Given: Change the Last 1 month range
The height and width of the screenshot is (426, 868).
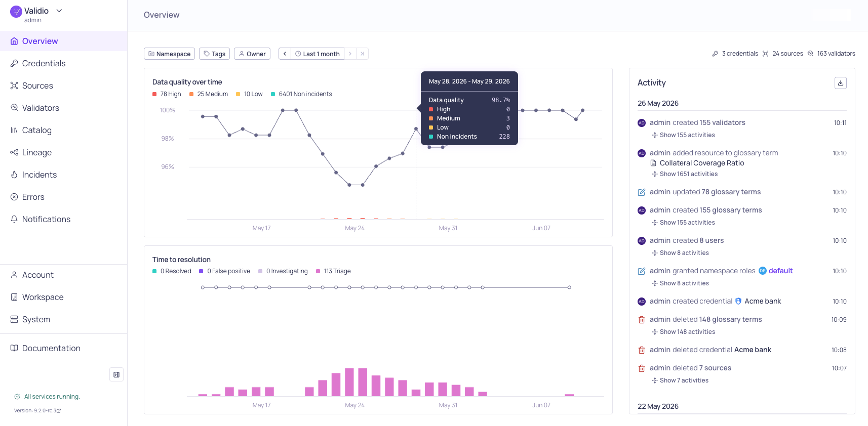Looking at the screenshot, I should [318, 54].
